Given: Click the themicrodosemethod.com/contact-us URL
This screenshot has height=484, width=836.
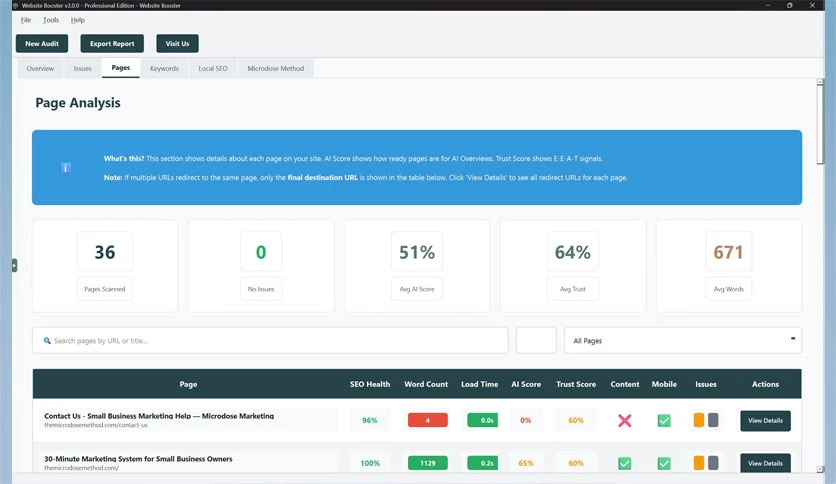Looking at the screenshot, I should 95,425.
